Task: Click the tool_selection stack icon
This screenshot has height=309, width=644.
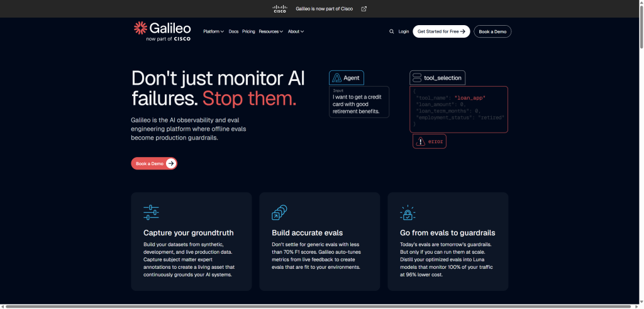Action: (x=417, y=77)
